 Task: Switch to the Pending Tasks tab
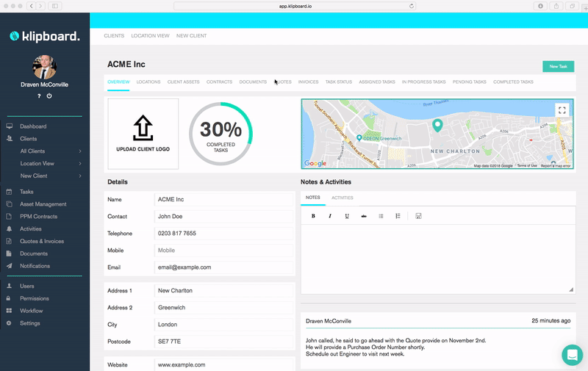469,82
